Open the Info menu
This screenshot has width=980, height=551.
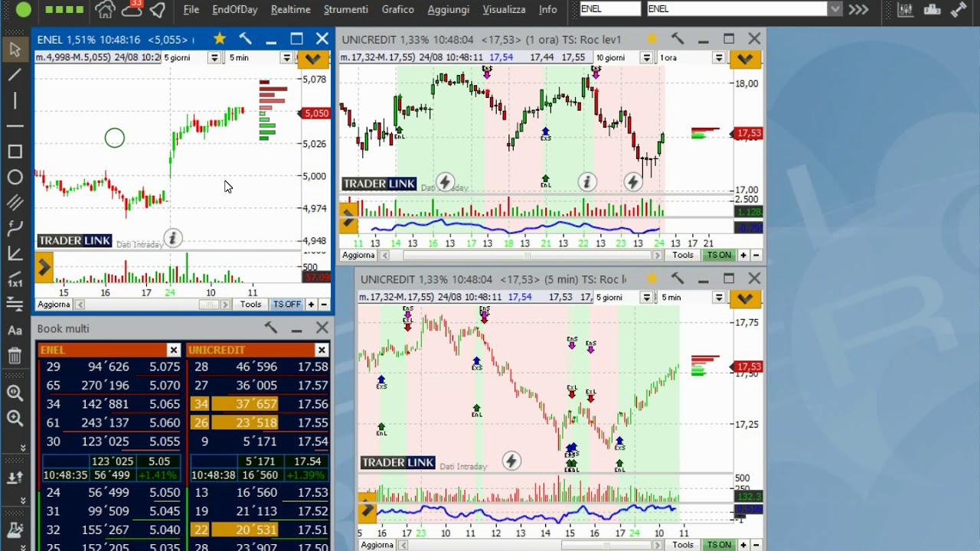click(547, 9)
